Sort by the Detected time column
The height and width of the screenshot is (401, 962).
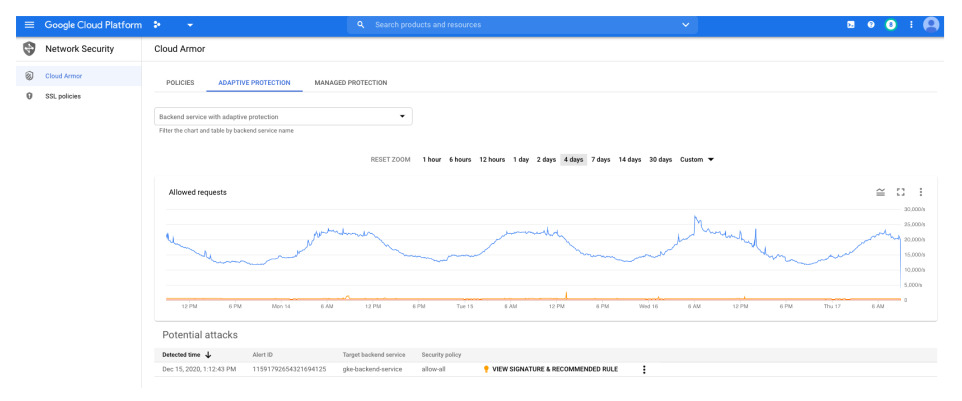pyautogui.click(x=181, y=354)
